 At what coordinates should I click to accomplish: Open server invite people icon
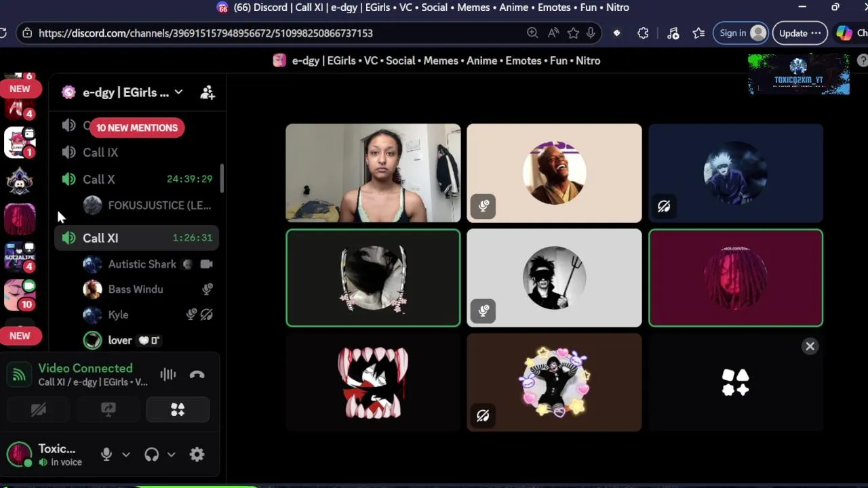tap(208, 93)
